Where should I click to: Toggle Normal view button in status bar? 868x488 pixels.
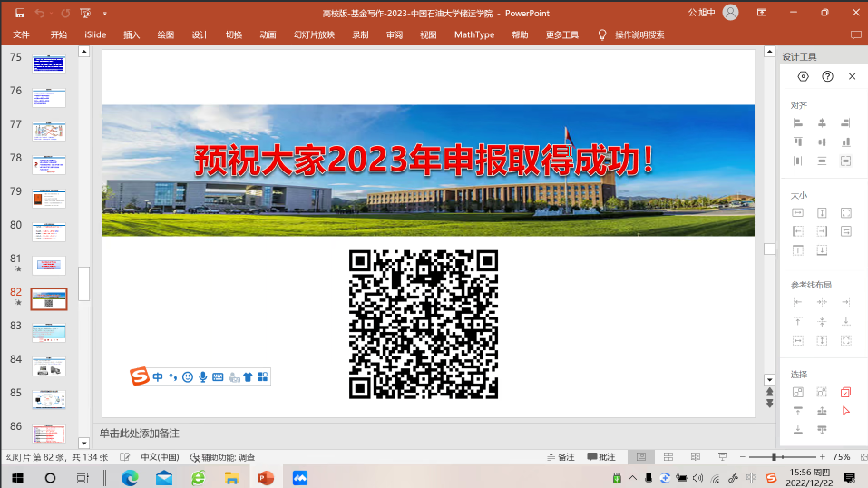pos(641,457)
